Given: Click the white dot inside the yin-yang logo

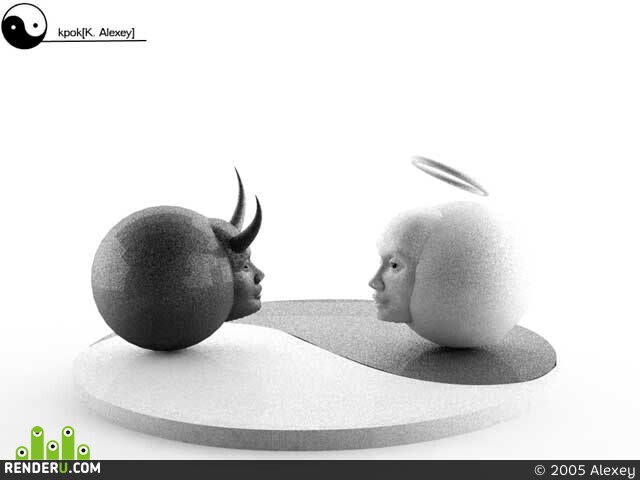Looking at the screenshot, I should (x=13, y=28).
